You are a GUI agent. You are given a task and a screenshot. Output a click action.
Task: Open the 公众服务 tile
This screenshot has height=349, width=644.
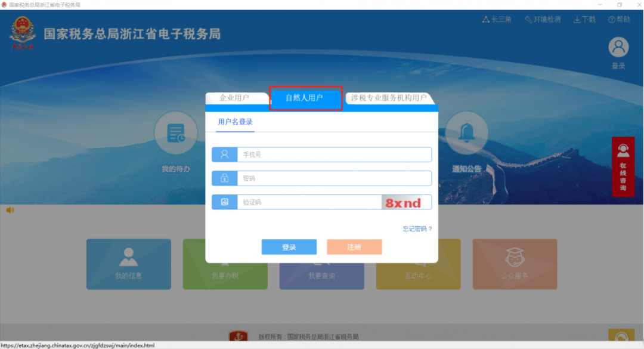tap(515, 264)
